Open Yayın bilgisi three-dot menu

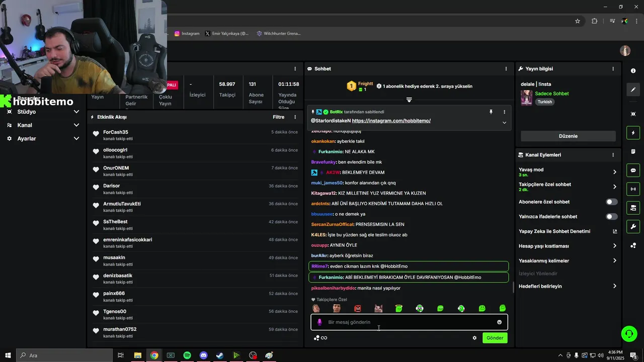pyautogui.click(x=613, y=69)
